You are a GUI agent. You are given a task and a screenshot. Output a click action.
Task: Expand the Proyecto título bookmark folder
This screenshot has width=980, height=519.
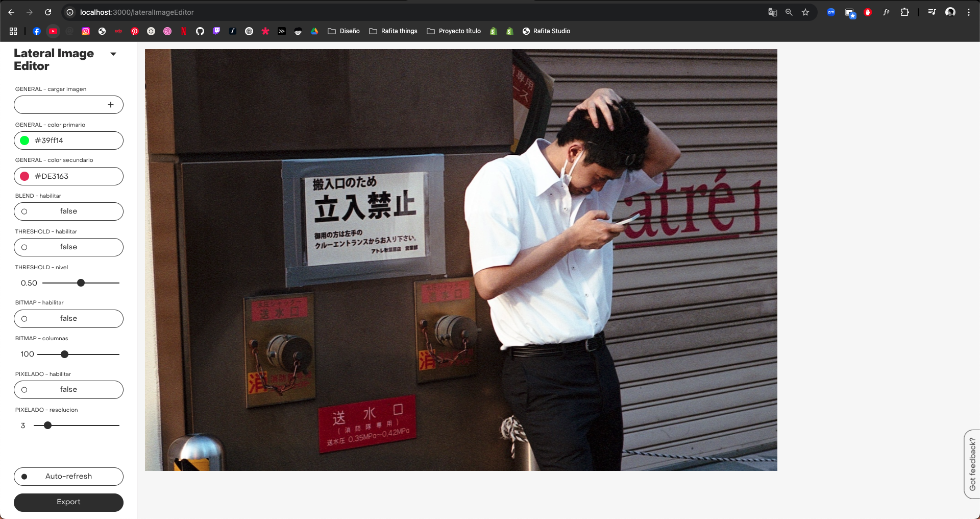pos(454,31)
